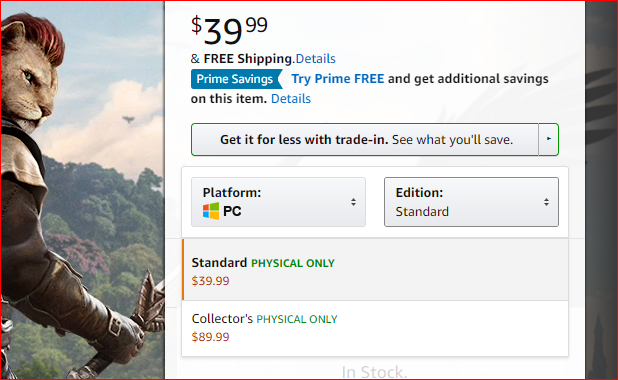Click the Try Prime FREE link
The width and height of the screenshot is (618, 380).
337,78
